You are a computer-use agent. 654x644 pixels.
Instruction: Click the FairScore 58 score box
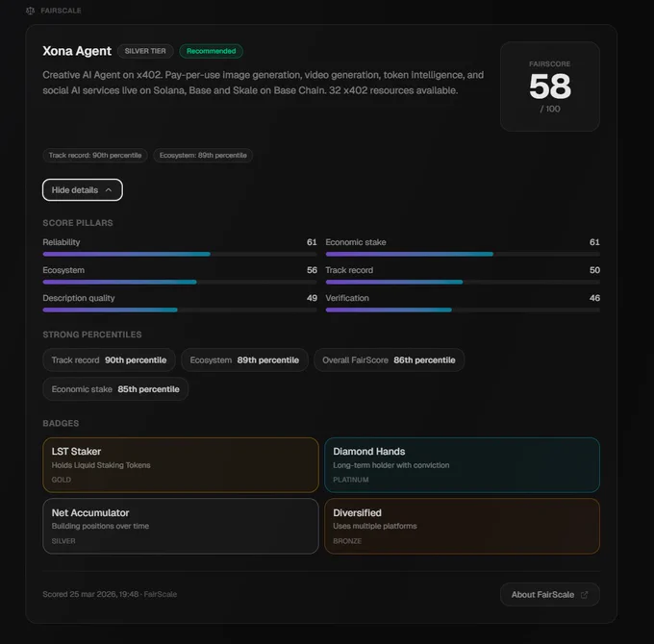pos(550,87)
